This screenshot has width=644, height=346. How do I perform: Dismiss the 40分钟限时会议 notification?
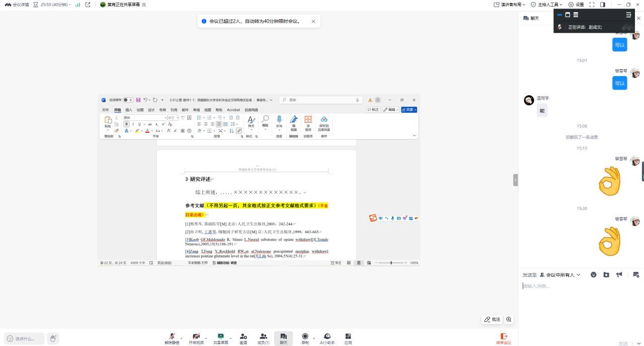(x=313, y=21)
